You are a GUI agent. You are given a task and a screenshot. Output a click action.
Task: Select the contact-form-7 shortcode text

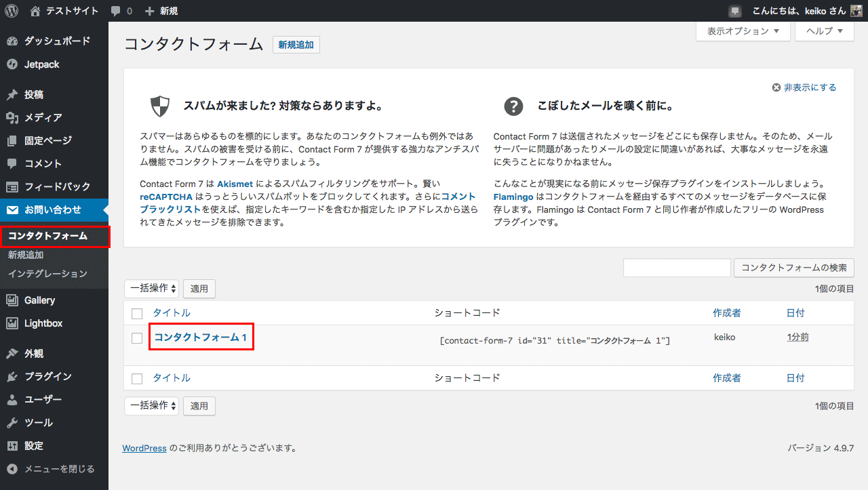tap(555, 340)
